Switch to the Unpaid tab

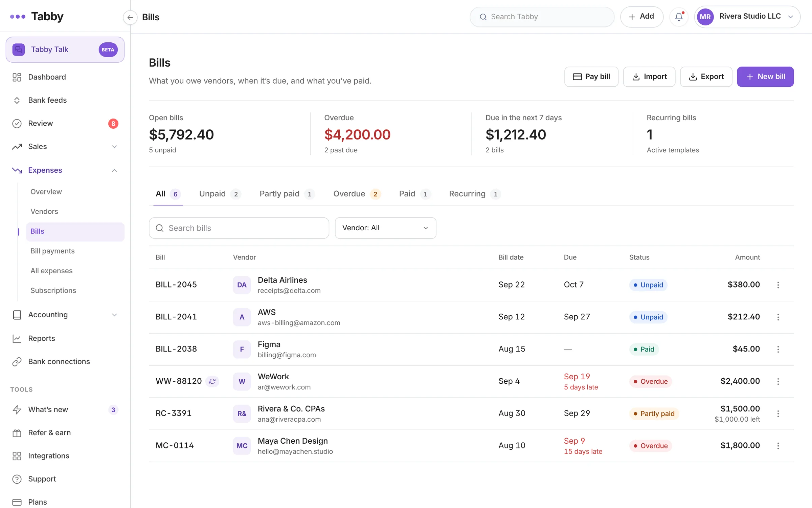click(x=220, y=194)
